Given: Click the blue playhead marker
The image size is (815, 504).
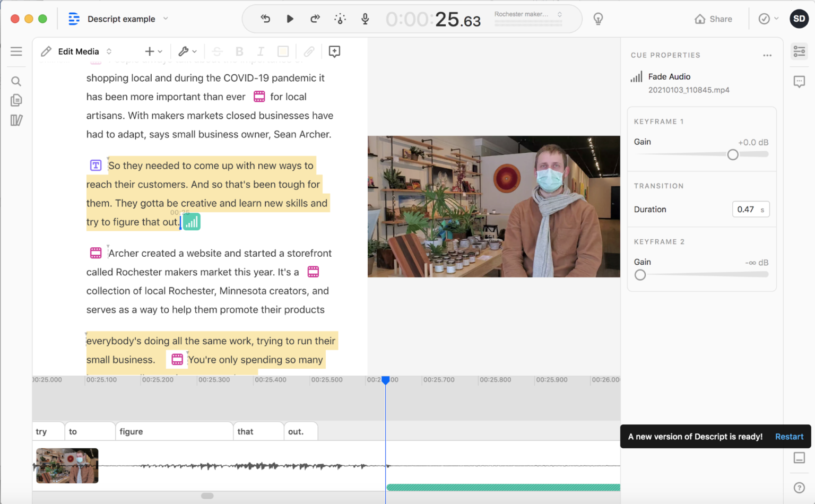Looking at the screenshot, I should [386, 380].
